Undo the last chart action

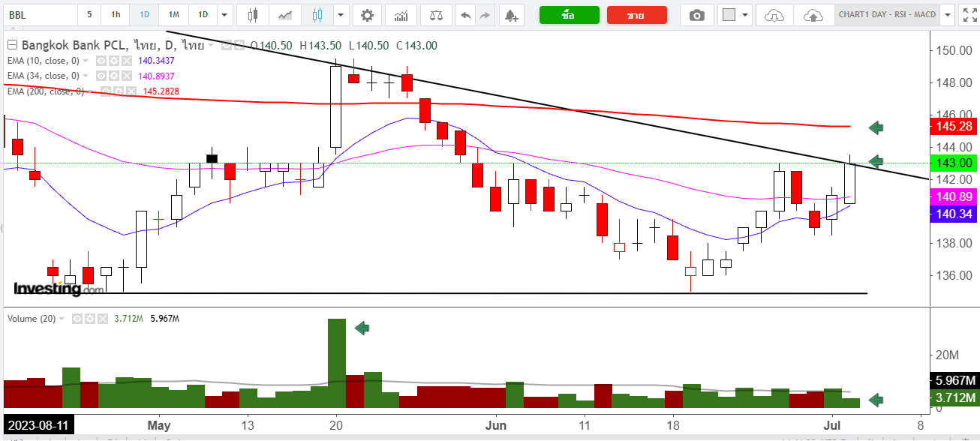(466, 14)
